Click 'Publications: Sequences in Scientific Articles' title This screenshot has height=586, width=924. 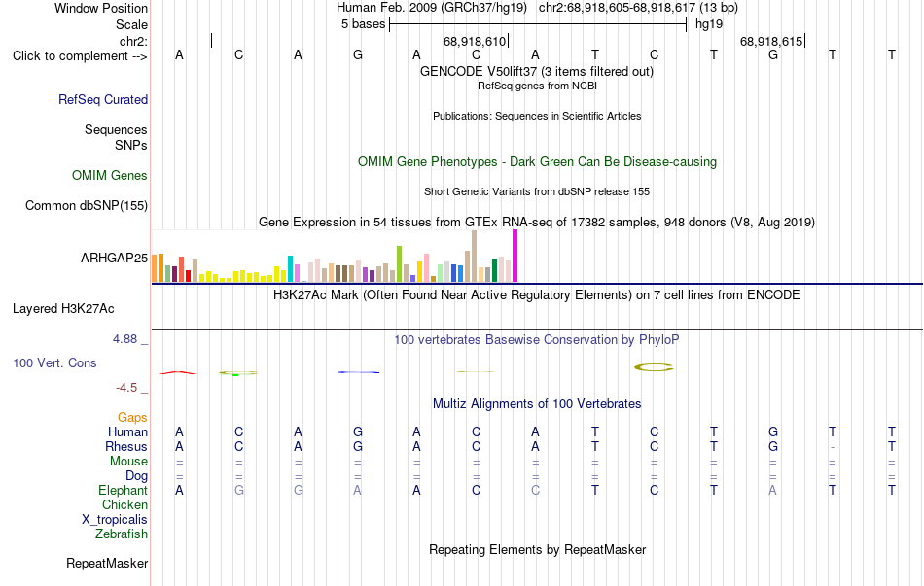click(537, 116)
